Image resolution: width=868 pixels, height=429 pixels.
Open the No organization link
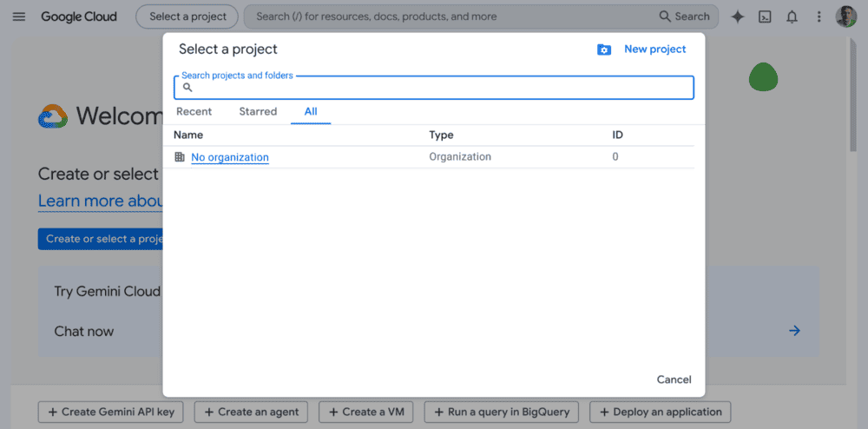pyautogui.click(x=230, y=157)
